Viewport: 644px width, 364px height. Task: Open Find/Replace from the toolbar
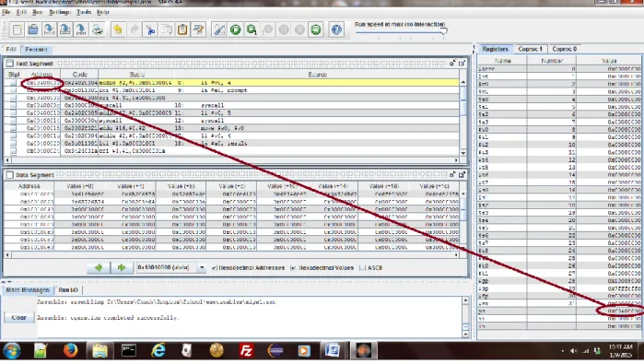(x=198, y=29)
